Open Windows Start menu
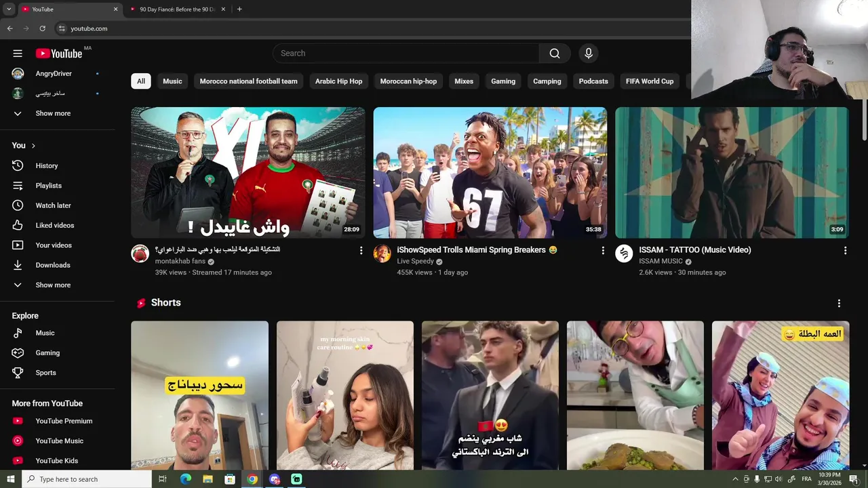The height and width of the screenshot is (488, 868). click(11, 479)
